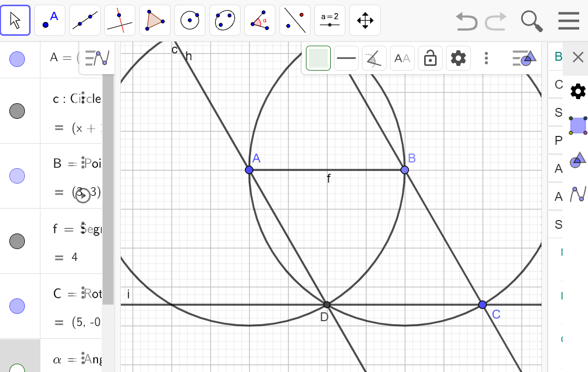Select the Move arrow tool
Image resolution: width=588 pixels, height=372 pixels.
pyautogui.click(x=16, y=20)
